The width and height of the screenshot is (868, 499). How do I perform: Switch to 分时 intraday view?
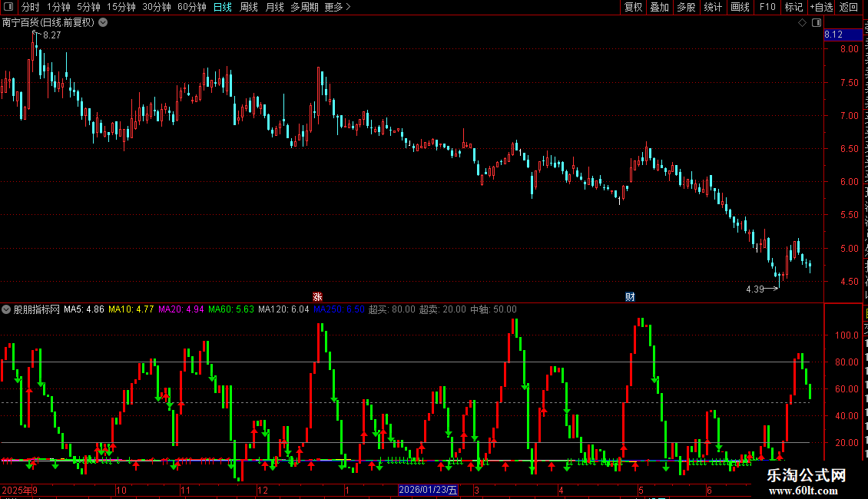click(31, 7)
